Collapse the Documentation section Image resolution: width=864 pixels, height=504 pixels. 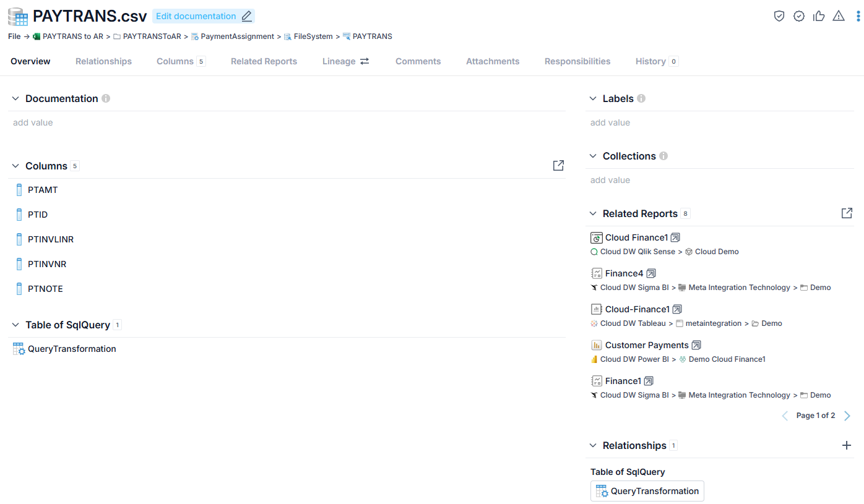(x=15, y=98)
